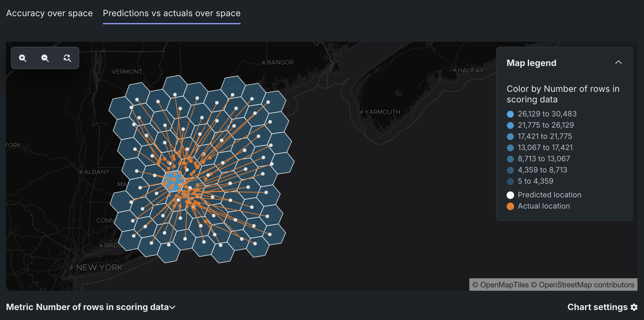Click the Predicted location legend marker
The width and height of the screenshot is (644, 320).
point(510,195)
